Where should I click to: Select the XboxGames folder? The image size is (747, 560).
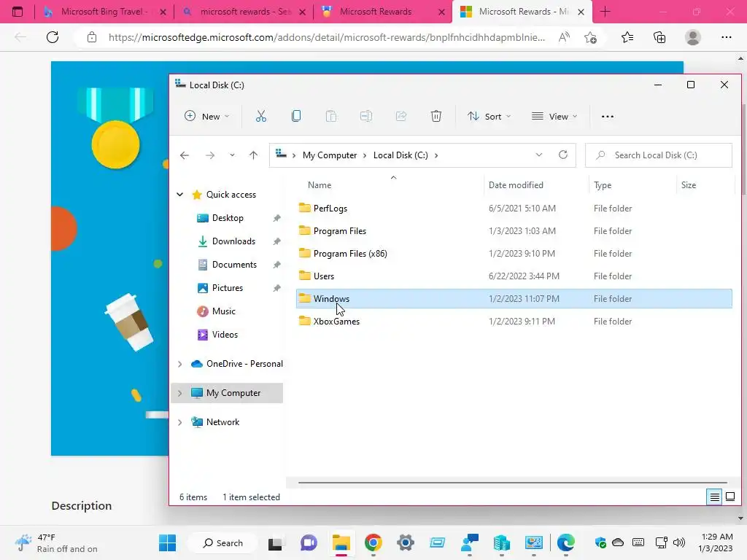pos(514,322)
